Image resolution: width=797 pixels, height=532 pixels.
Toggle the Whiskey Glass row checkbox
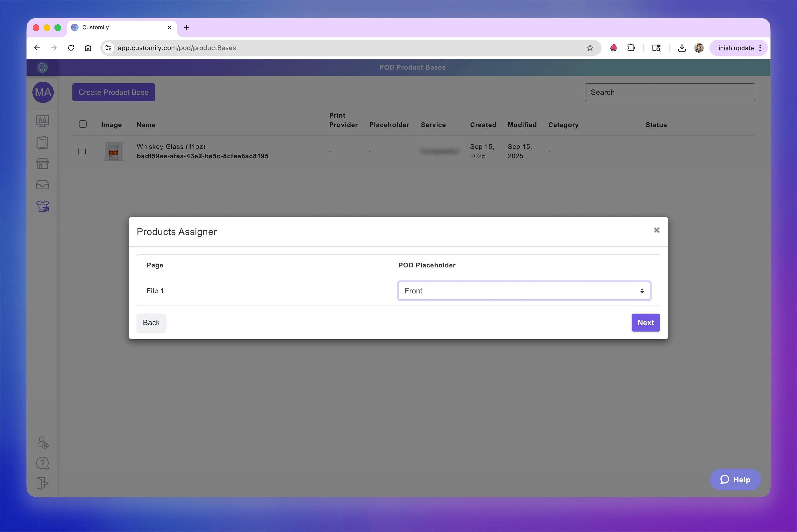(82, 152)
